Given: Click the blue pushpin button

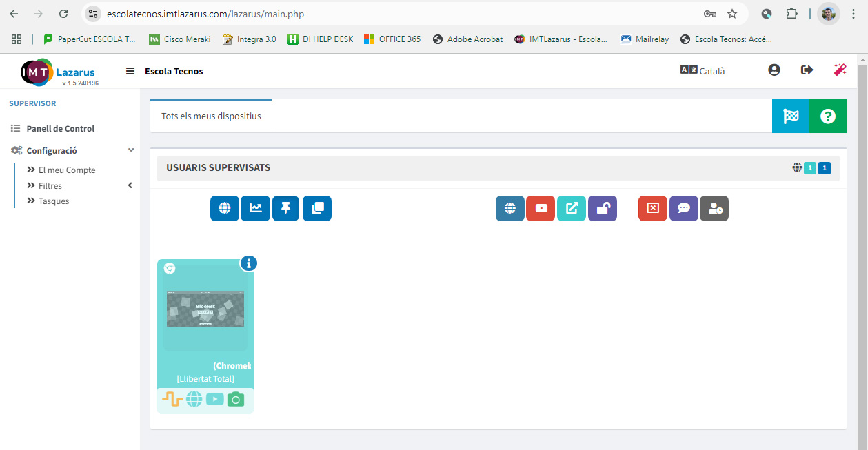Looking at the screenshot, I should point(285,208).
